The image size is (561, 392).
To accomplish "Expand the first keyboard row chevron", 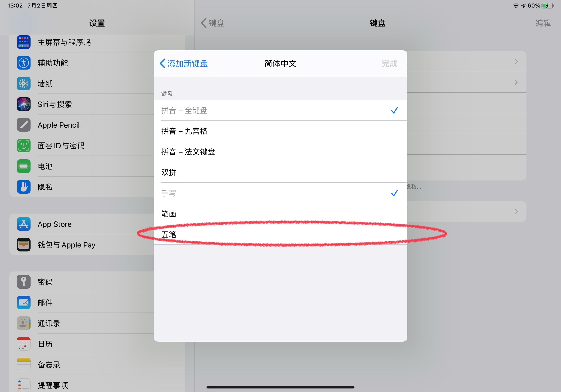I will [x=516, y=62].
